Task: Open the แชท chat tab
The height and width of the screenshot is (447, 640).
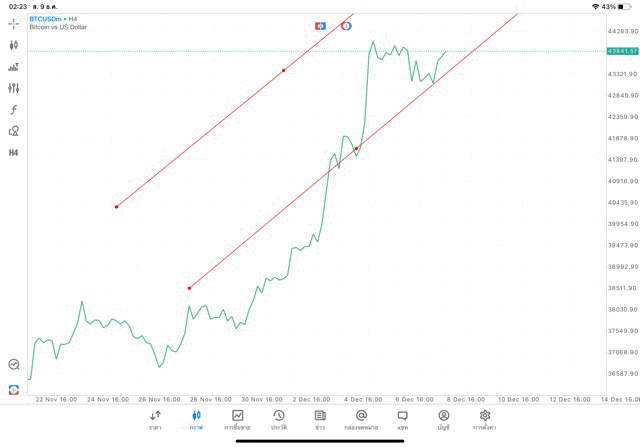Action: 402,419
